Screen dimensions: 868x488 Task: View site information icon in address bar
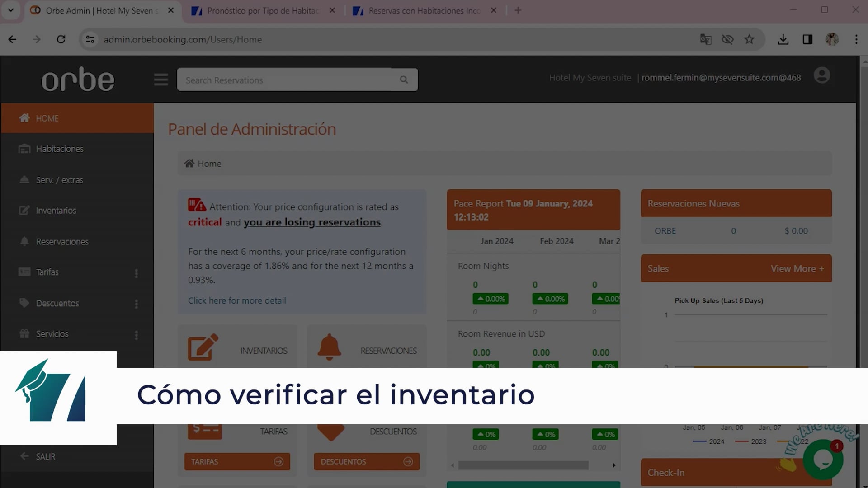[x=90, y=40]
